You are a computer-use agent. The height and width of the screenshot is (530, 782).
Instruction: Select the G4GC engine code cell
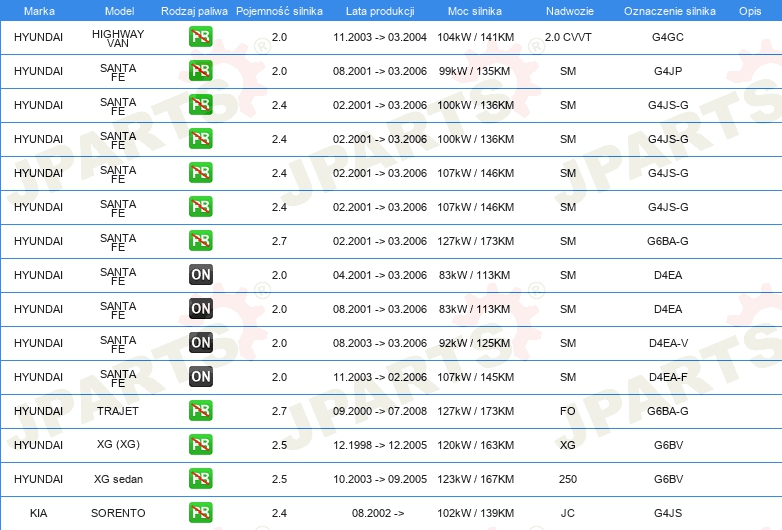(668, 37)
